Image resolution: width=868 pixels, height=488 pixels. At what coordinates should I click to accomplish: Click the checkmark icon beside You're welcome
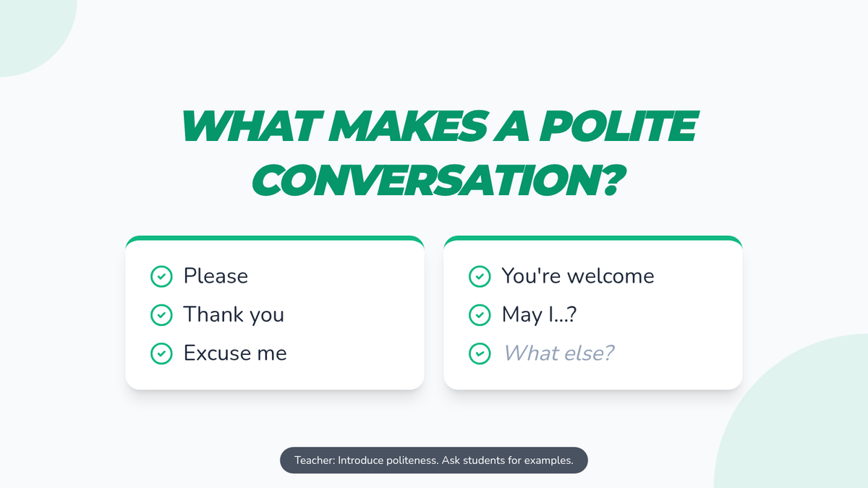tap(480, 276)
